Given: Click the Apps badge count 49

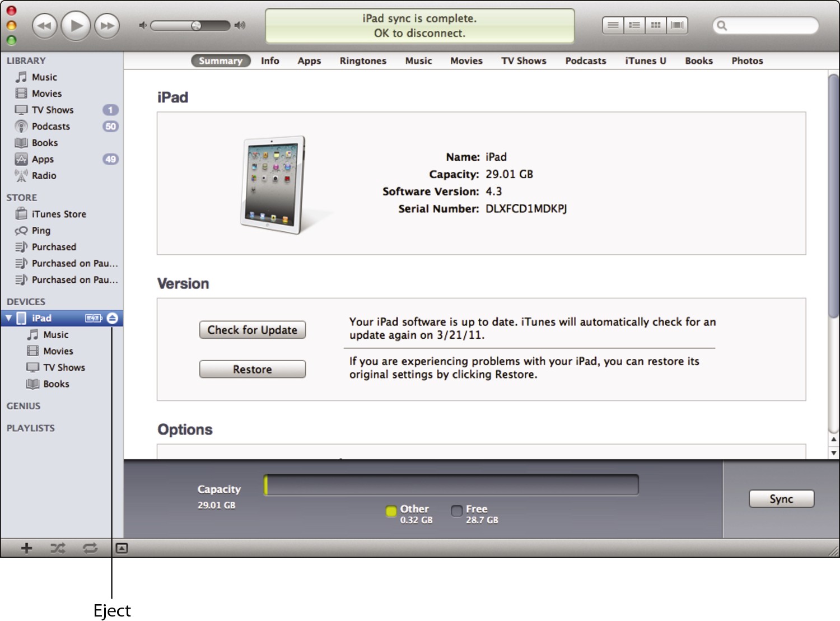Looking at the screenshot, I should point(110,159).
